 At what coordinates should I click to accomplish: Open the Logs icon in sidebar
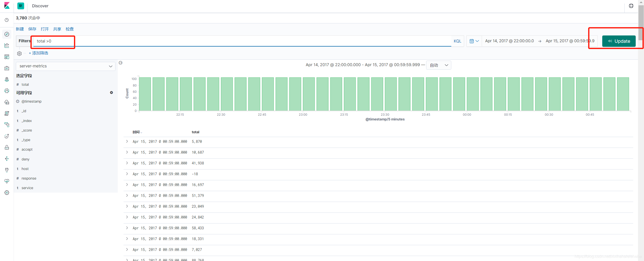(x=7, y=113)
